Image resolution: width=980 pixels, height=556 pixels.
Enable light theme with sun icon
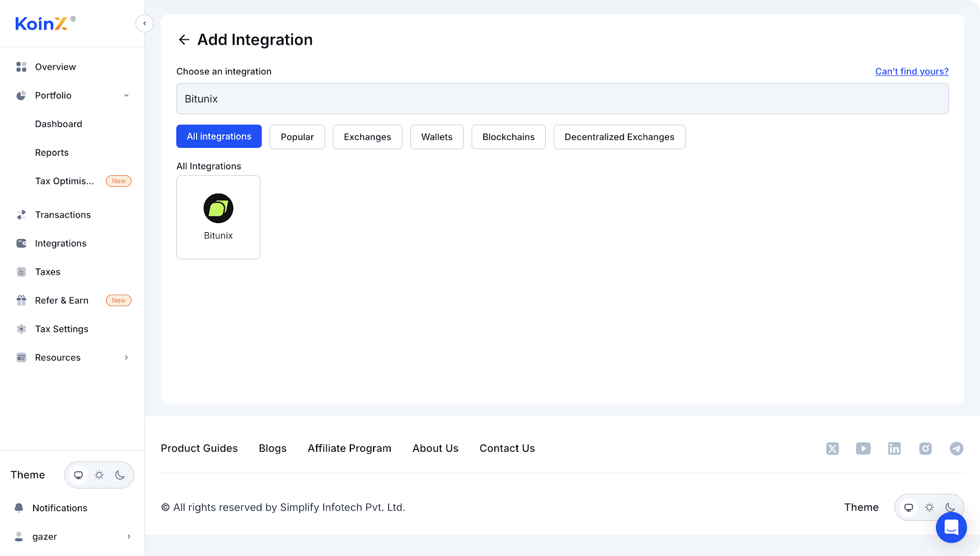pyautogui.click(x=99, y=474)
